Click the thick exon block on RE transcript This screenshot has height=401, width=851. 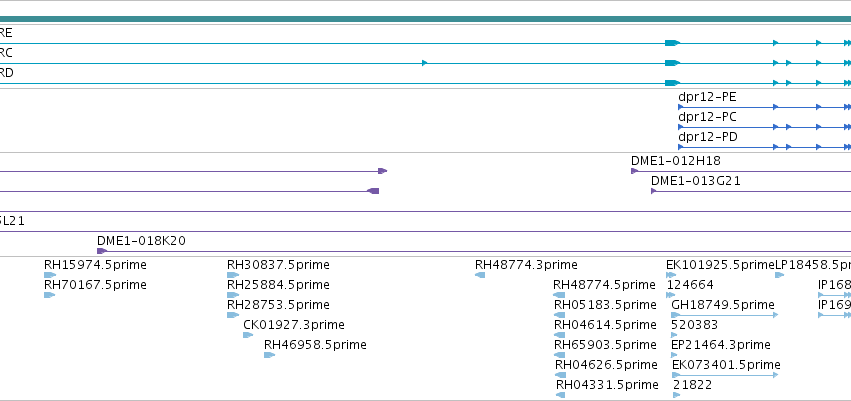[x=672, y=43]
